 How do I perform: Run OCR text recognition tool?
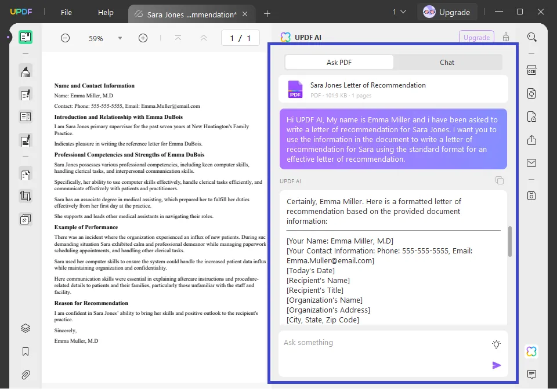point(532,70)
